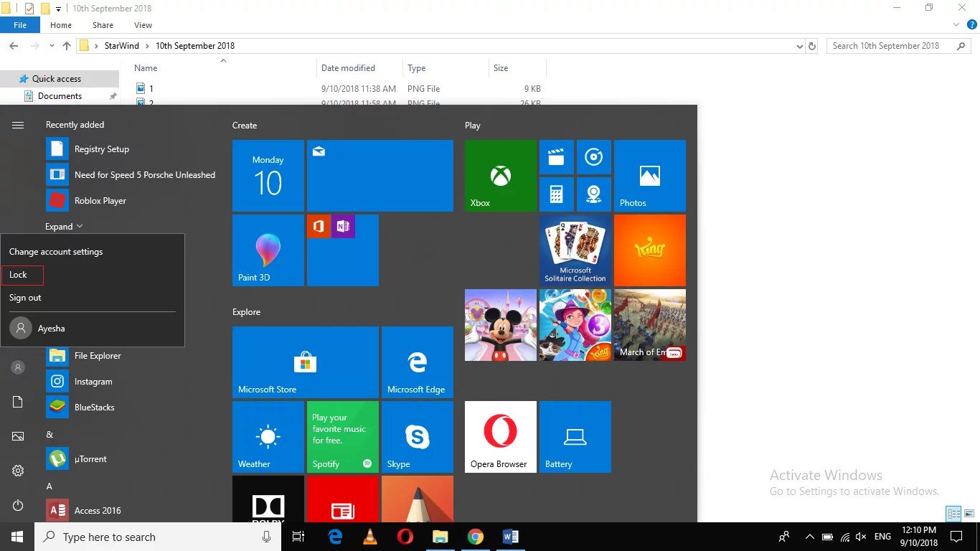Click the Explorer Back arrow
Viewport: 980px width, 551px height.
(14, 46)
